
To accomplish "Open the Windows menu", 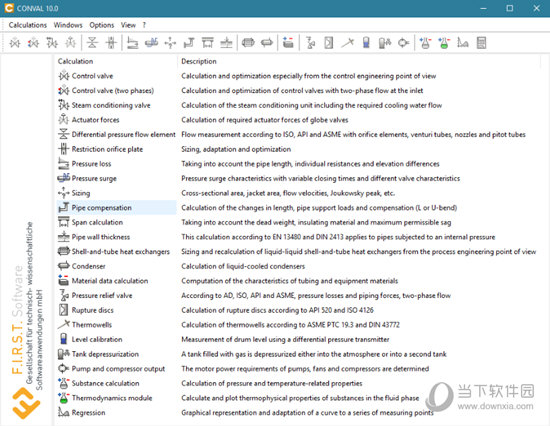I will point(68,25).
